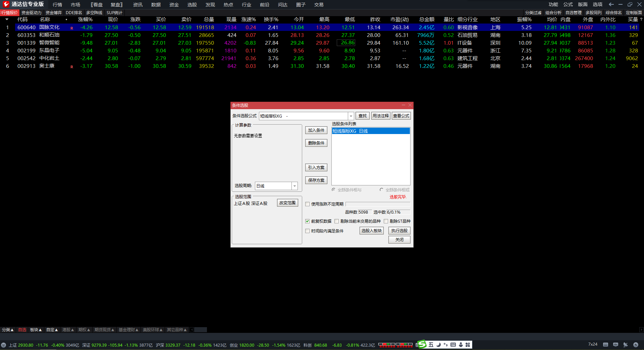
Task: Click the 选股入板块 button
Action: coord(372,231)
